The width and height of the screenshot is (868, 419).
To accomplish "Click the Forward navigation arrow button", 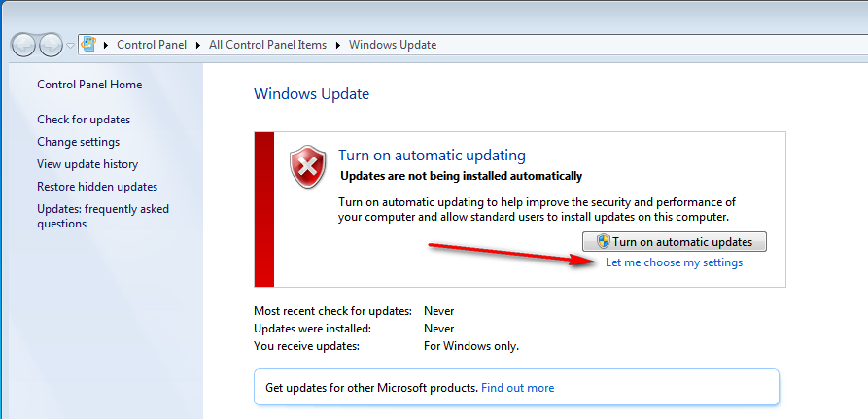I will (51, 45).
